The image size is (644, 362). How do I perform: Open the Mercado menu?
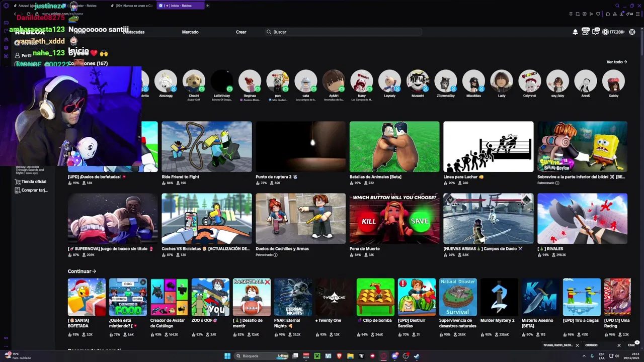pyautogui.click(x=190, y=32)
